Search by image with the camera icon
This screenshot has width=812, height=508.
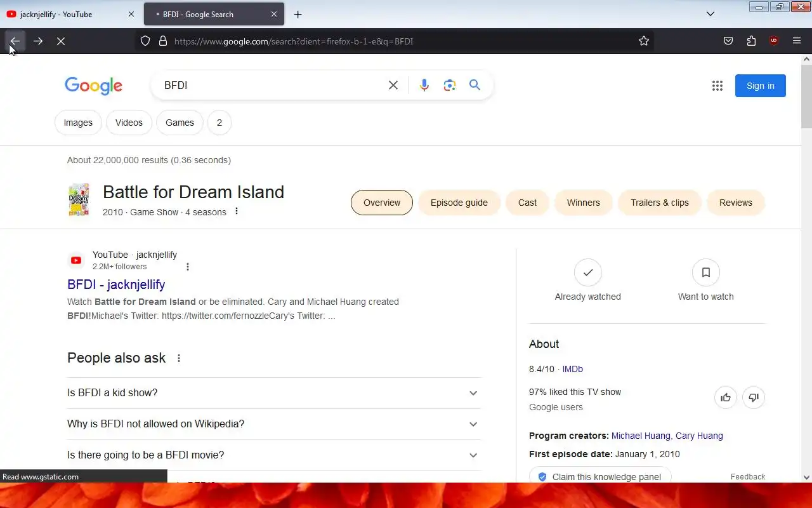[x=450, y=85]
